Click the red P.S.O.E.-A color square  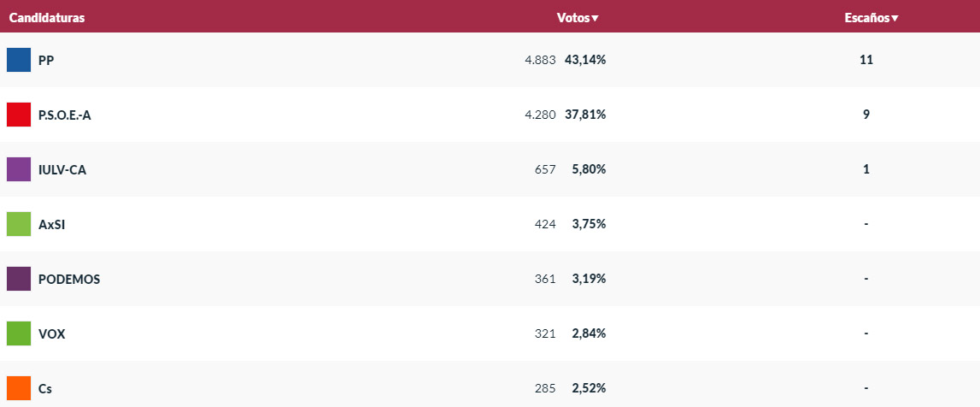(19, 115)
